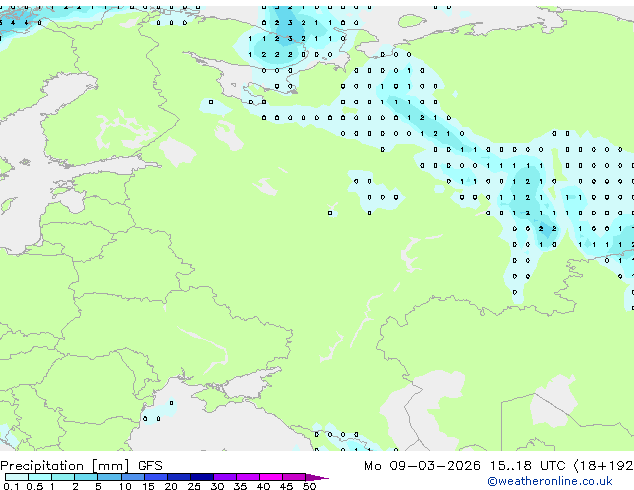The height and width of the screenshot is (490, 634).
Task: Click the '40' legend tick label
Action: point(263,486)
